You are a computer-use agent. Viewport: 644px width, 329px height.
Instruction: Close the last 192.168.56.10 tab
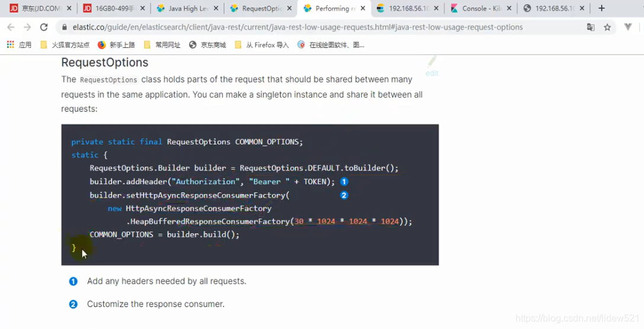click(582, 8)
